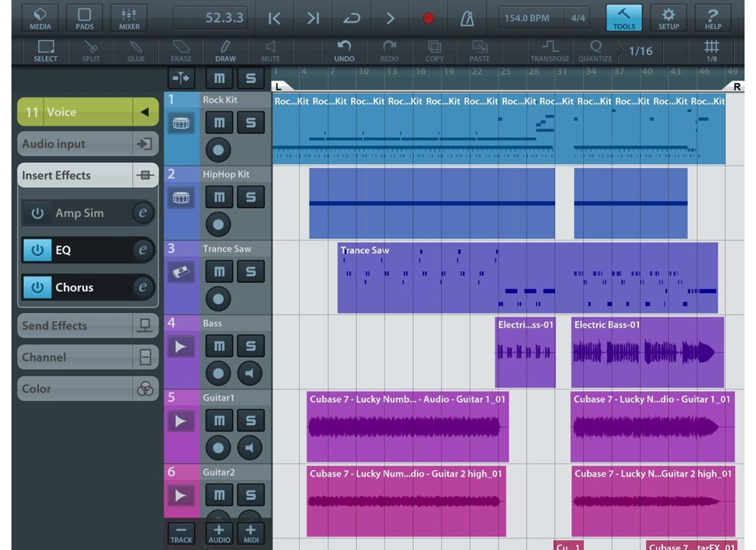Click the Trance Saw keyboard instrument icon
Screen dimensions: 756x550
(181, 272)
